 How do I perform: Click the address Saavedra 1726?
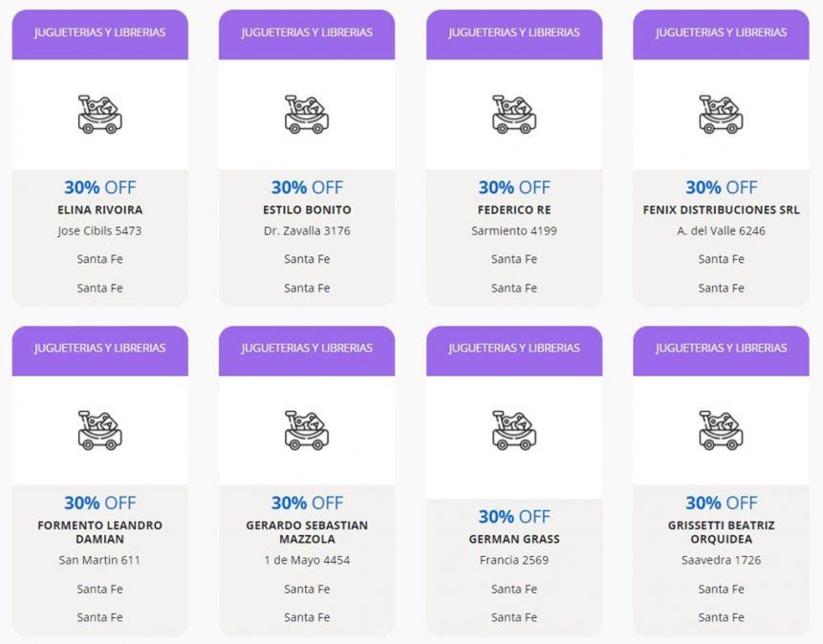721,561
